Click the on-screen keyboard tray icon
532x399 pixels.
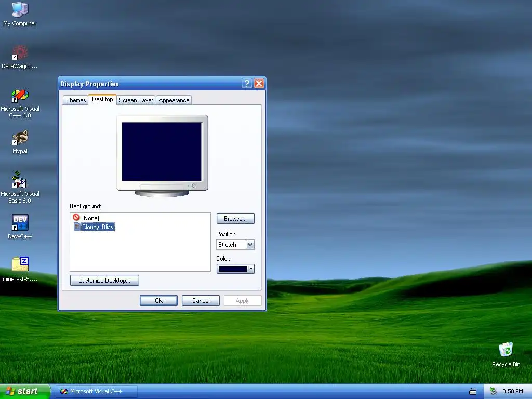(473, 392)
